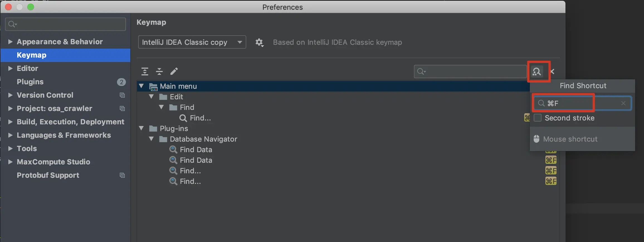This screenshot has height=242, width=644.
Task: Click the Collapse All icon in keymap toolbar
Action: coord(159,71)
